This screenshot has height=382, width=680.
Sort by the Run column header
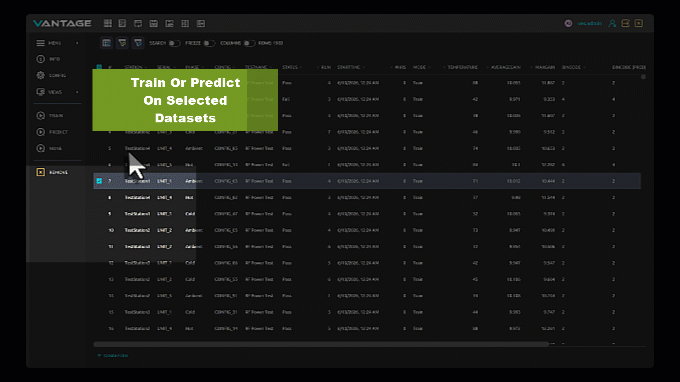[x=326, y=67]
